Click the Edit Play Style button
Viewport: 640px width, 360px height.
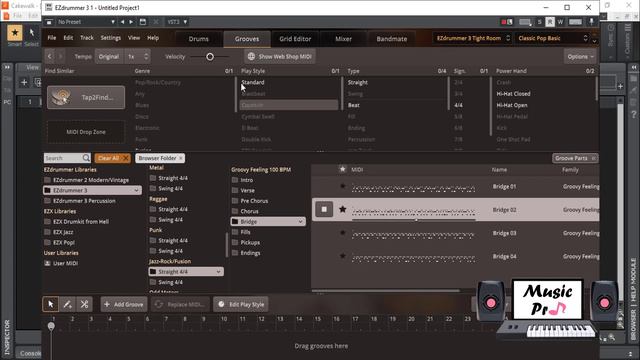click(x=241, y=304)
